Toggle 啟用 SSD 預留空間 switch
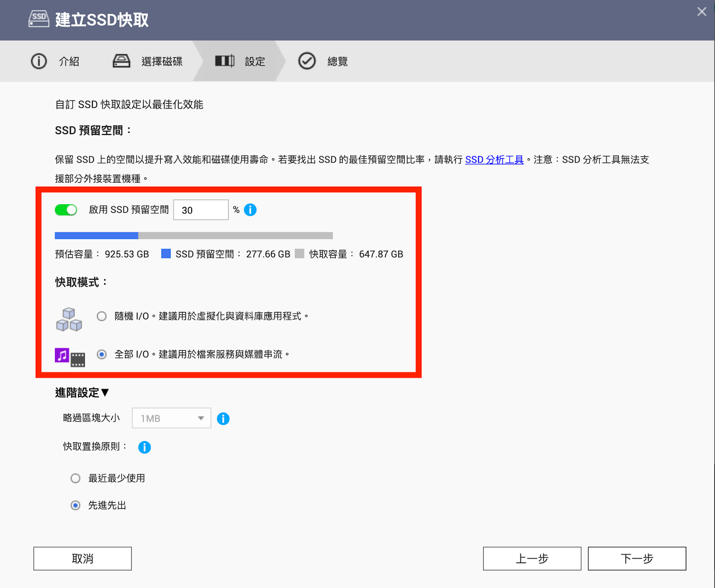715x588 pixels. point(66,210)
